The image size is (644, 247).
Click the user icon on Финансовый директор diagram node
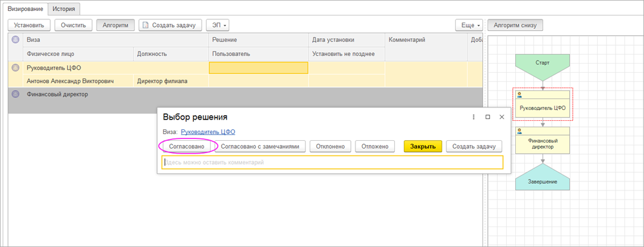[x=520, y=131]
